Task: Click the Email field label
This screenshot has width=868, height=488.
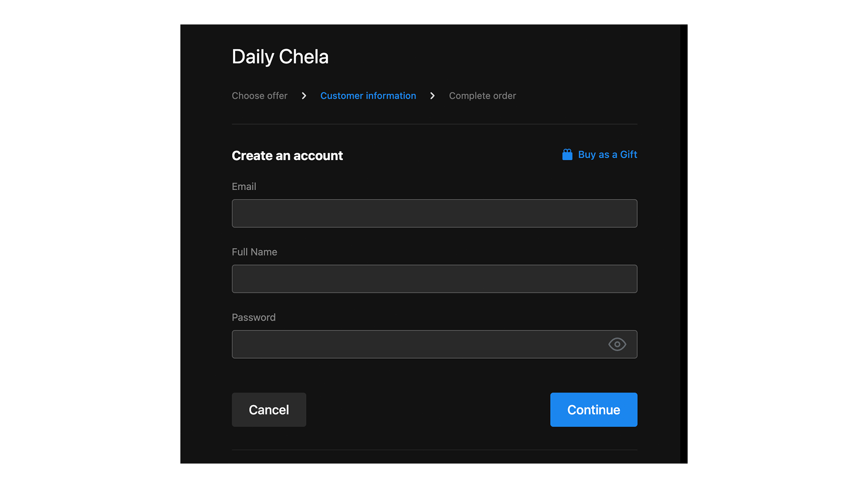Action: [244, 187]
